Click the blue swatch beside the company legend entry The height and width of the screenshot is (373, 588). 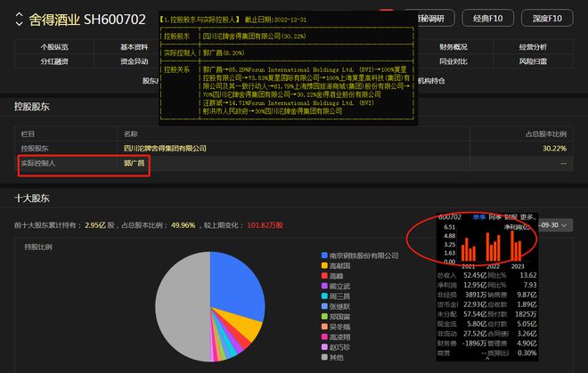pyautogui.click(x=325, y=255)
